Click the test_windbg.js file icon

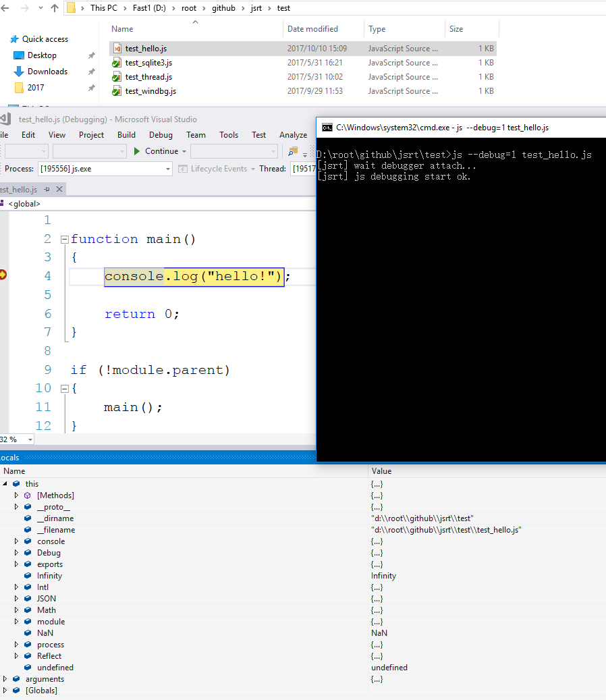117,91
